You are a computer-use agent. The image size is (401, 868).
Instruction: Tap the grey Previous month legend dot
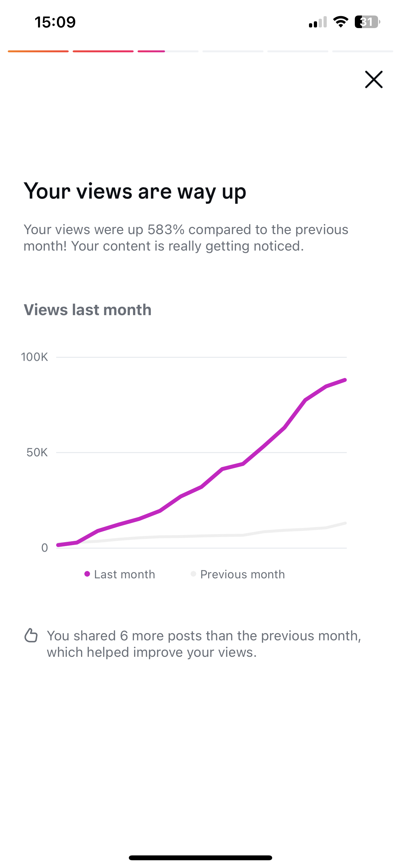click(x=193, y=574)
